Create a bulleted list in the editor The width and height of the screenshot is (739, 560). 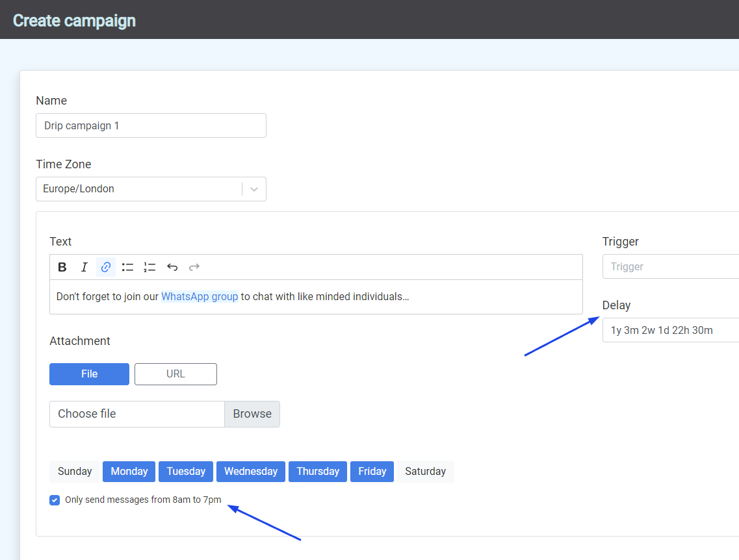127,266
